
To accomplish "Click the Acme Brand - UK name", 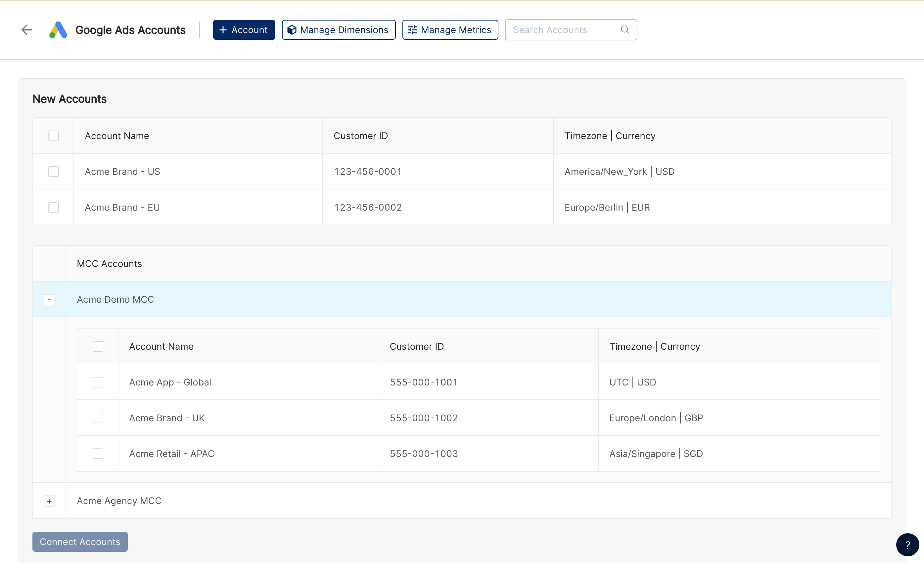I will [x=167, y=418].
